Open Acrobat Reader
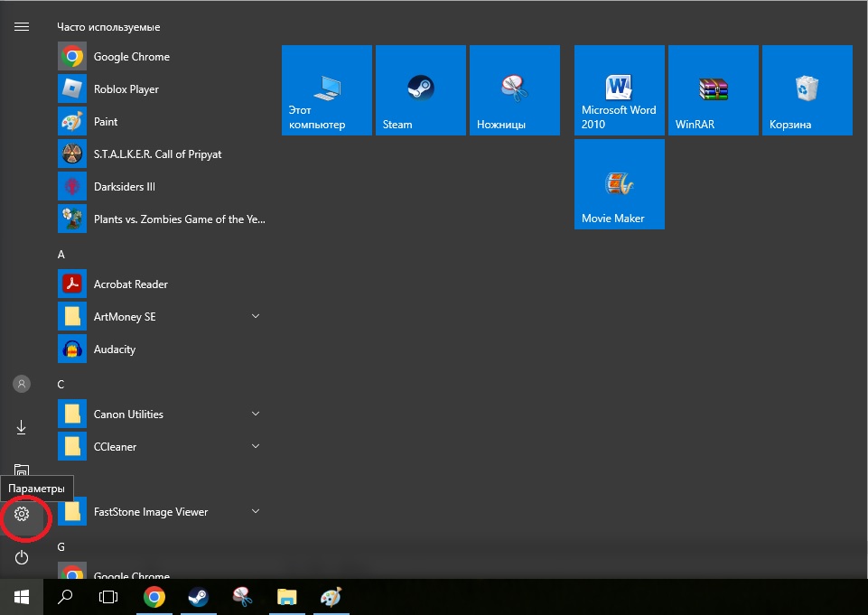The width and height of the screenshot is (868, 615). coord(162,284)
